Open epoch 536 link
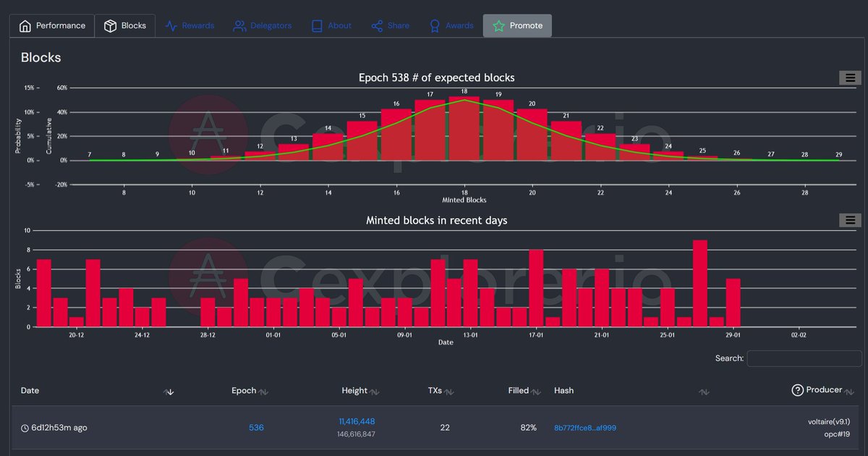The image size is (868, 456). (x=256, y=428)
